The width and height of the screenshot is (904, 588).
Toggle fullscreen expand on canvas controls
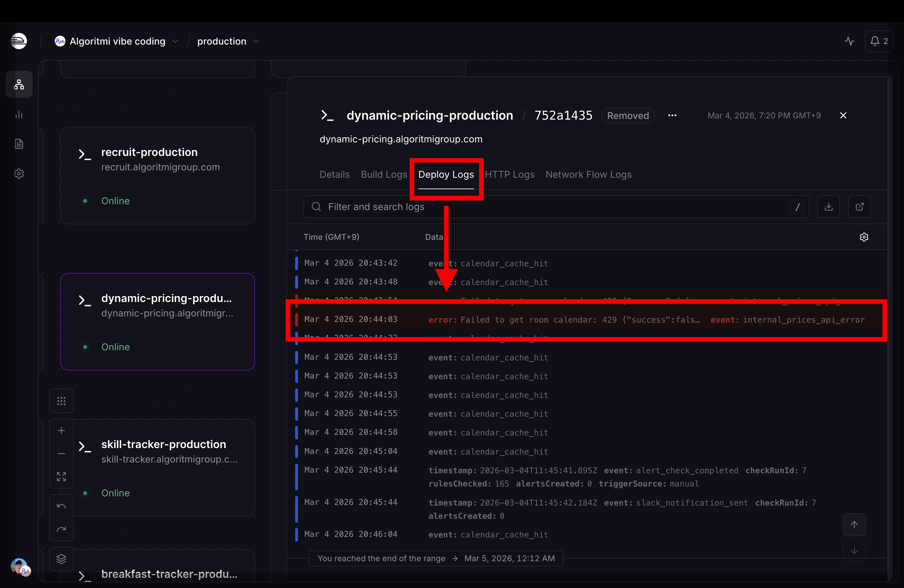61,477
